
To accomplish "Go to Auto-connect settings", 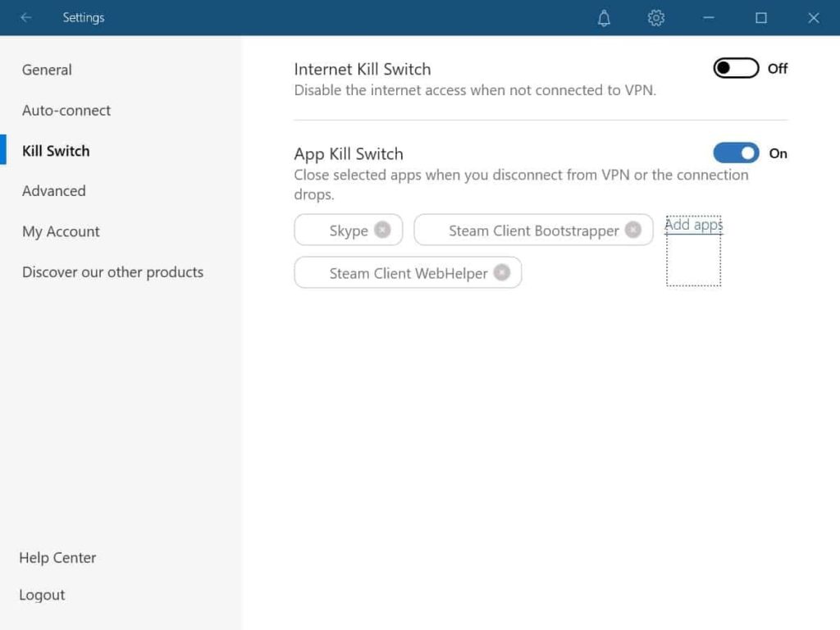I will 66,110.
